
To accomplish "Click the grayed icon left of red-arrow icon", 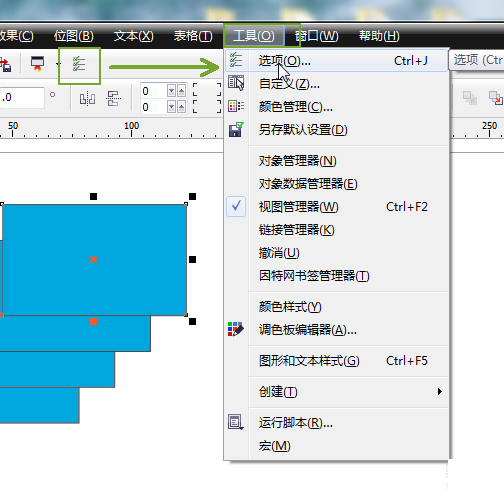I will click(x=470, y=98).
